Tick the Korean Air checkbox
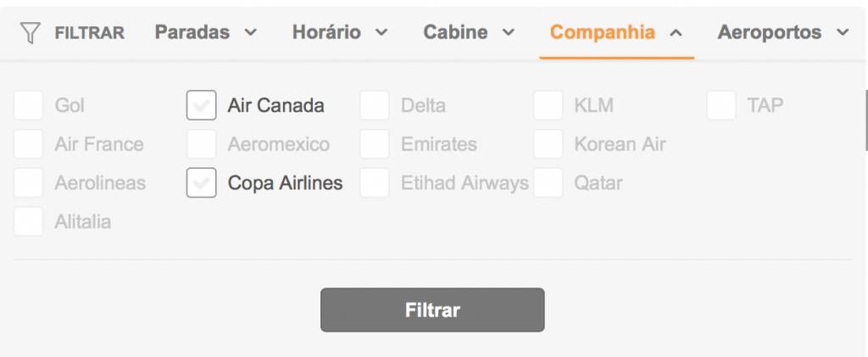 click(x=548, y=144)
